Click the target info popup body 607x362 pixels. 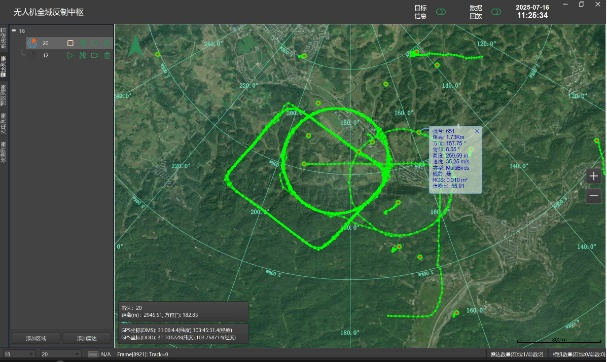(455, 160)
